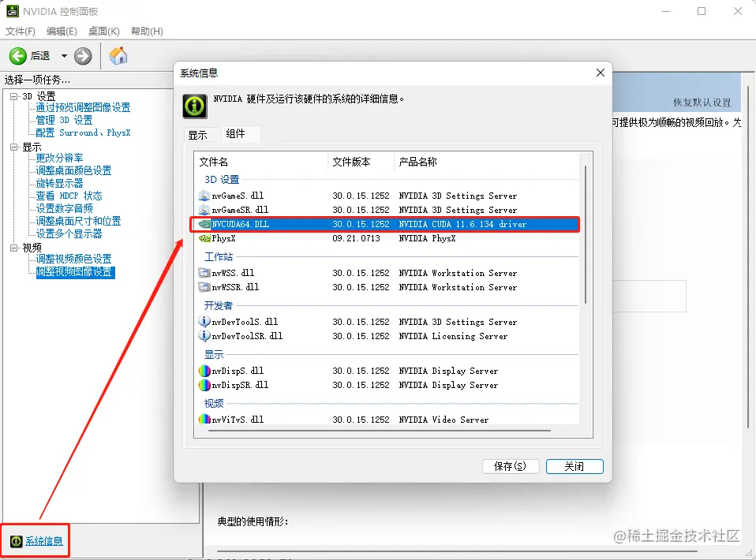Select 查看 HDCP 状态 tree item
This screenshot has width=756, height=560.
tap(69, 196)
